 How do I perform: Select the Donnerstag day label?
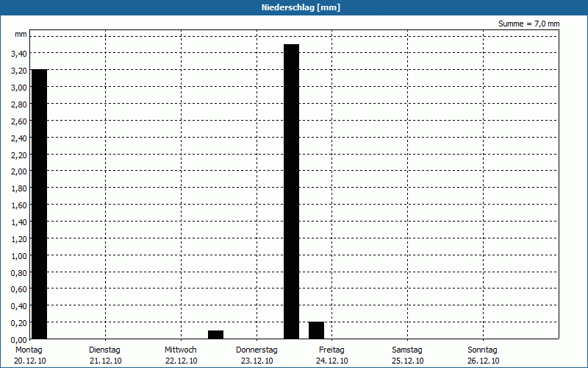click(x=257, y=350)
